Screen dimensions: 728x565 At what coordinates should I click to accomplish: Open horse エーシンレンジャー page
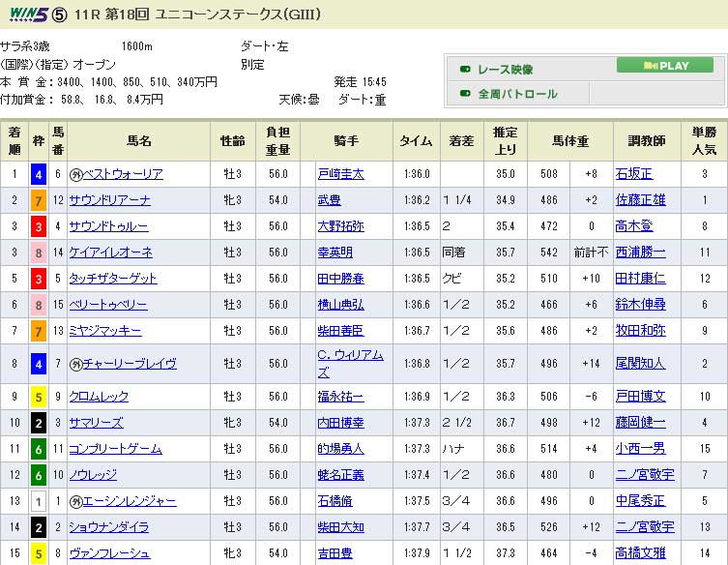pos(130,501)
